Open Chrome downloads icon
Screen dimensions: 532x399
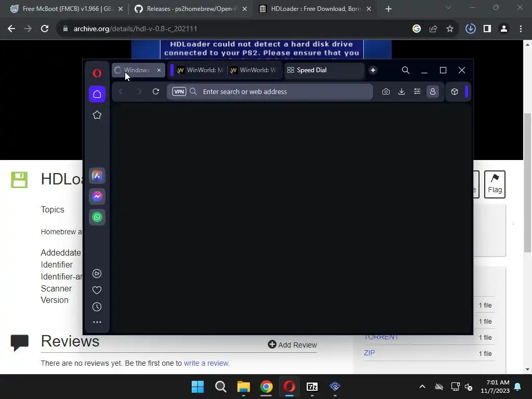tap(471, 29)
